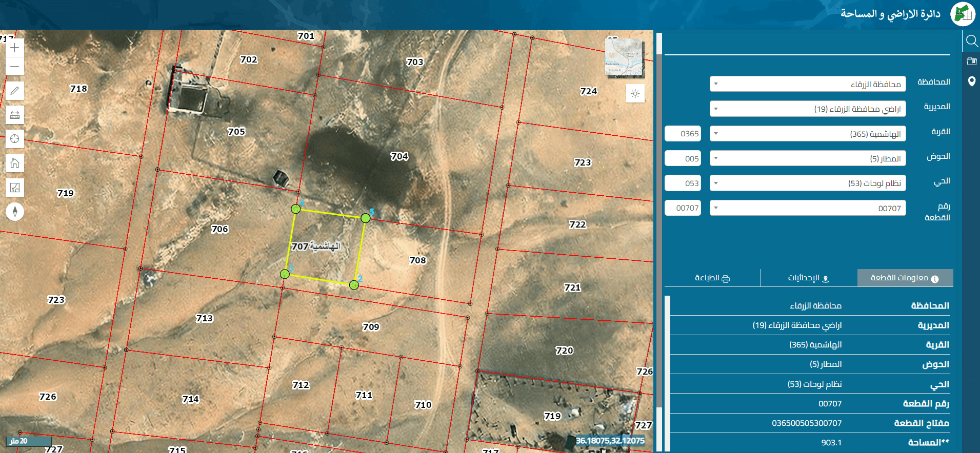980x453 pixels.
Task: Expand the الحي dropdown showing نظام لوحات
Action: click(x=808, y=183)
